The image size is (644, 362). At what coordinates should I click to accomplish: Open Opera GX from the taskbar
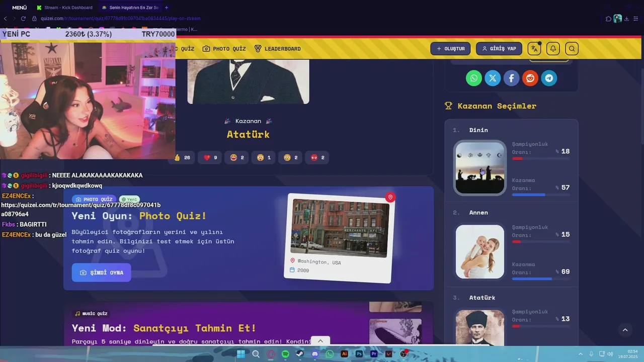click(x=271, y=354)
